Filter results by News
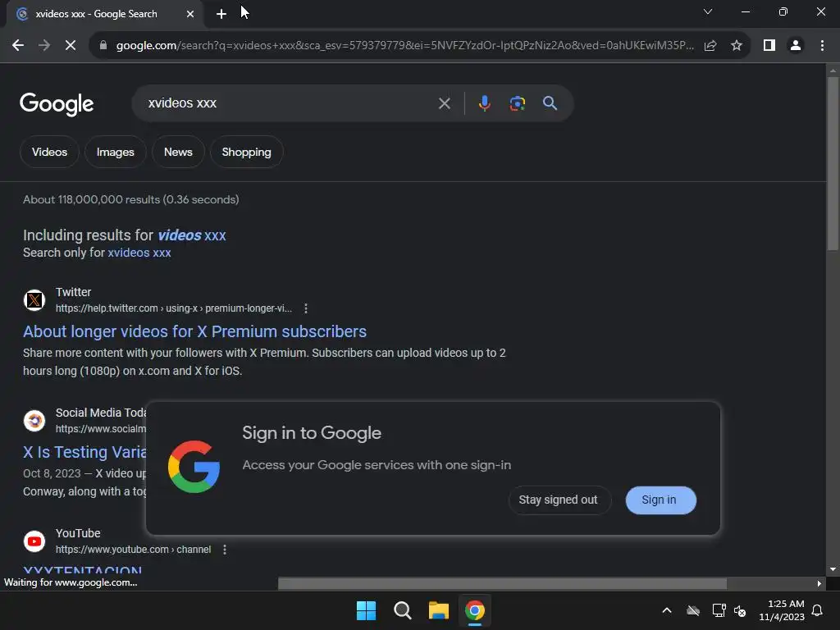 178,152
